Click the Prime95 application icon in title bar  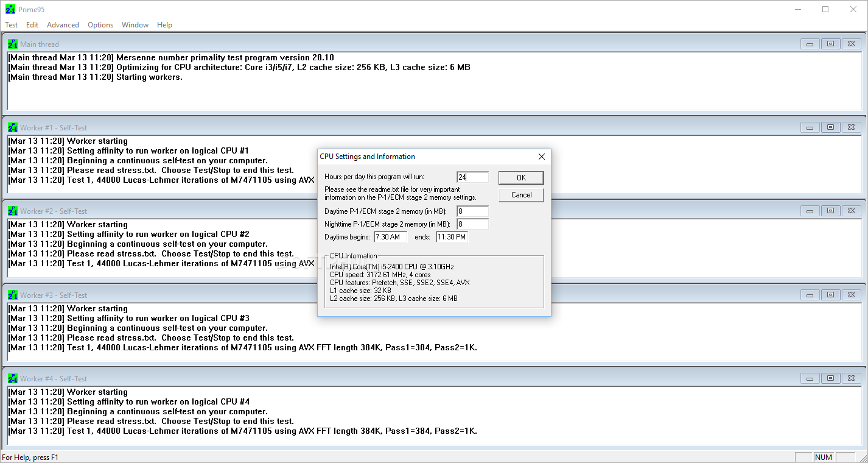(10, 9)
